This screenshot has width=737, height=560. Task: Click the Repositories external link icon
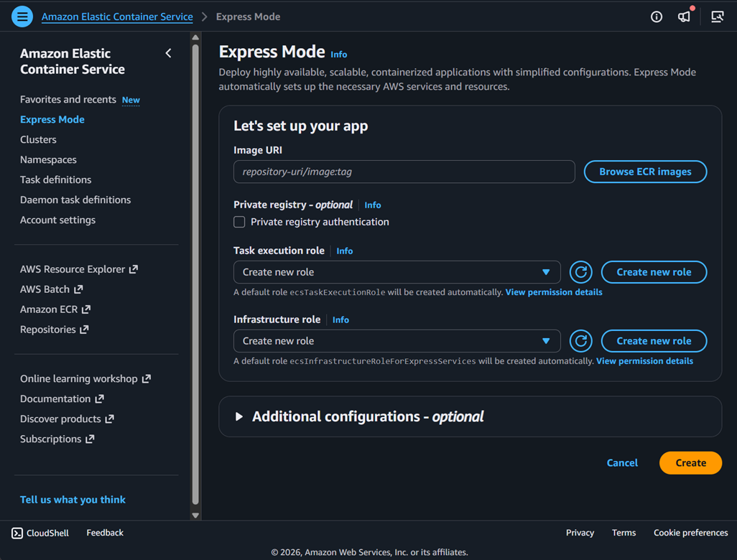tap(84, 330)
